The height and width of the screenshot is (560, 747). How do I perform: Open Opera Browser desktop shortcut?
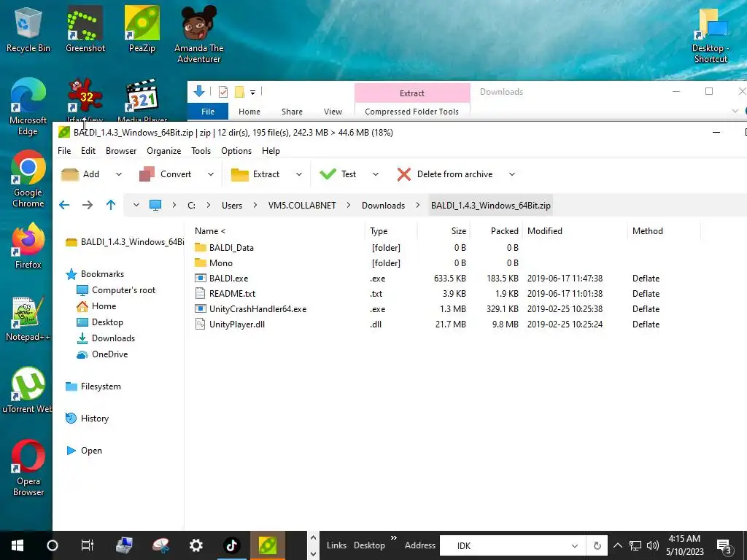coord(28,468)
